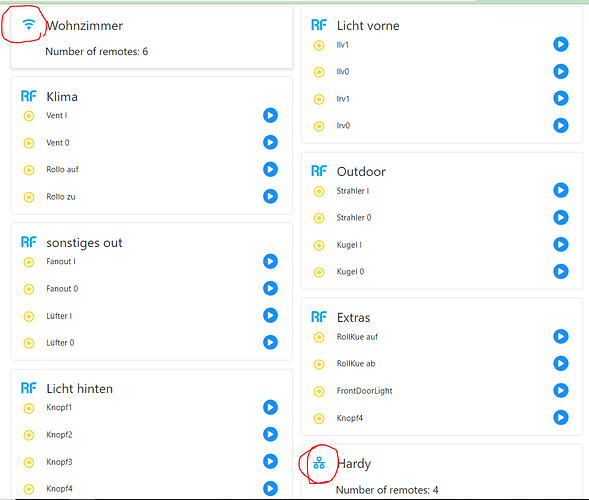Screen dimensions: 589x500
Task: Play Knopf3 in Licht hinten
Action: [x=270, y=461]
